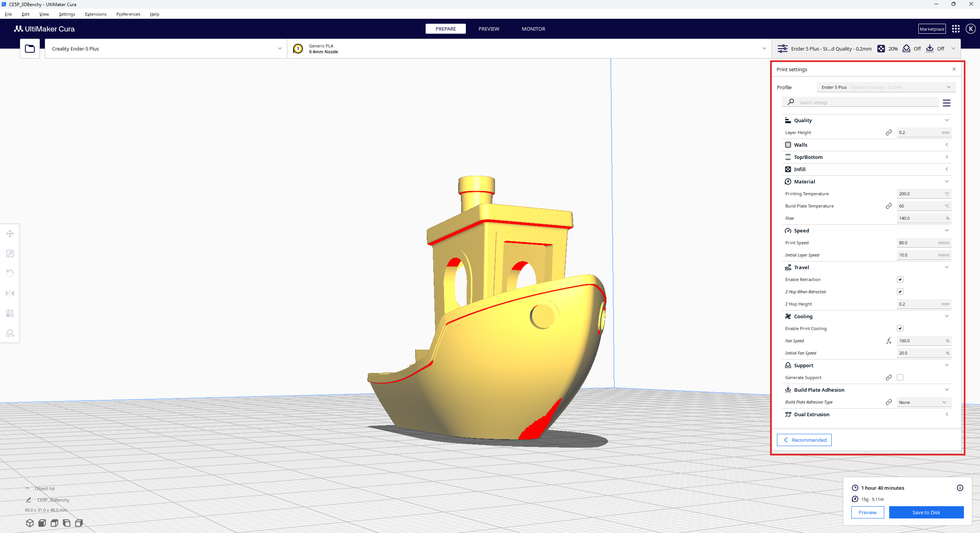Open the Extensions menu
Image resolution: width=980 pixels, height=533 pixels.
tap(95, 14)
